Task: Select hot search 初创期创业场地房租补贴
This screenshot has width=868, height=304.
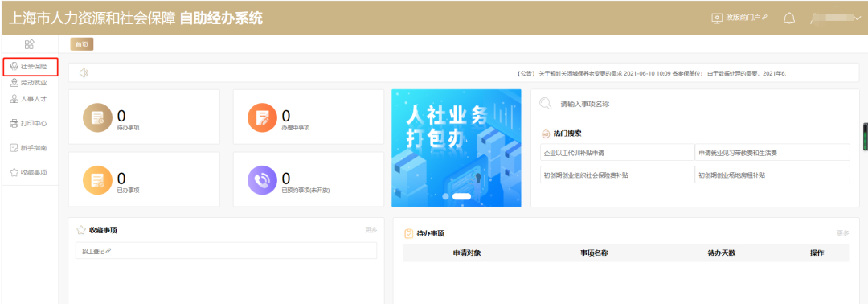Action: point(772,175)
